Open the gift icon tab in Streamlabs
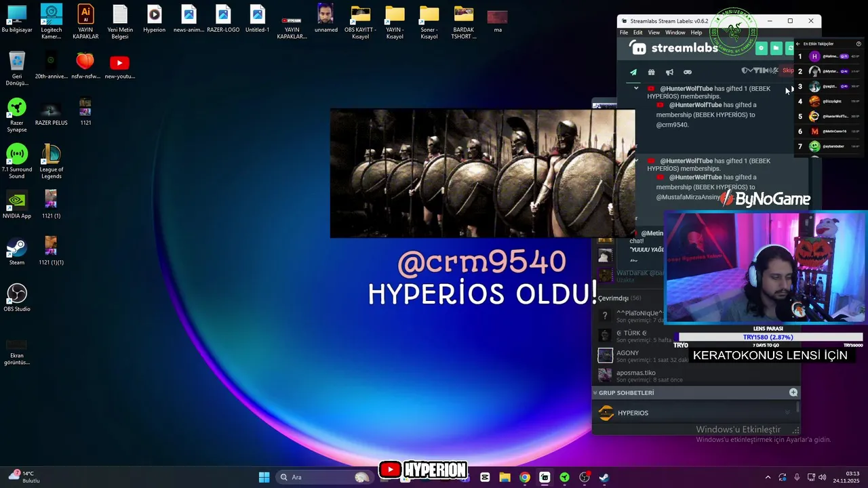This screenshot has width=868, height=488. (x=651, y=72)
